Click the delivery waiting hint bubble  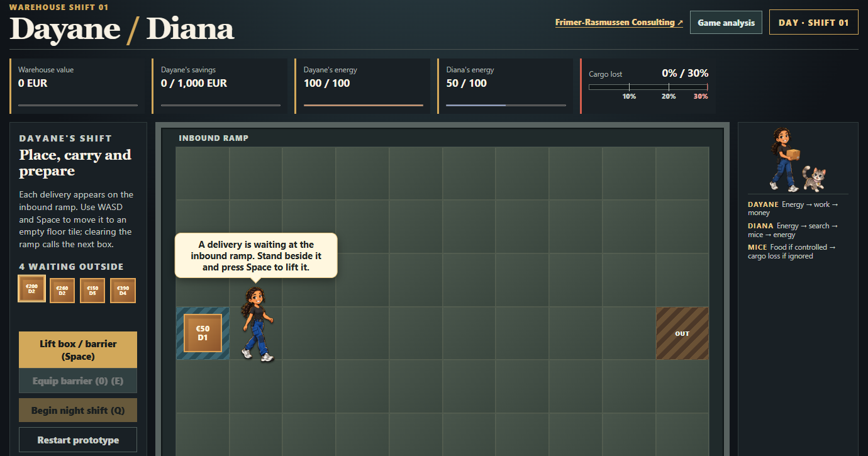256,255
